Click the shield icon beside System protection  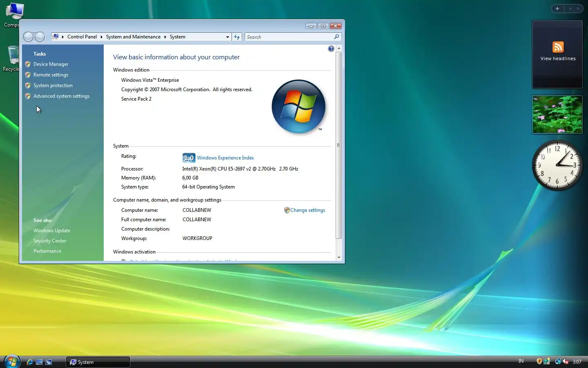(28, 85)
